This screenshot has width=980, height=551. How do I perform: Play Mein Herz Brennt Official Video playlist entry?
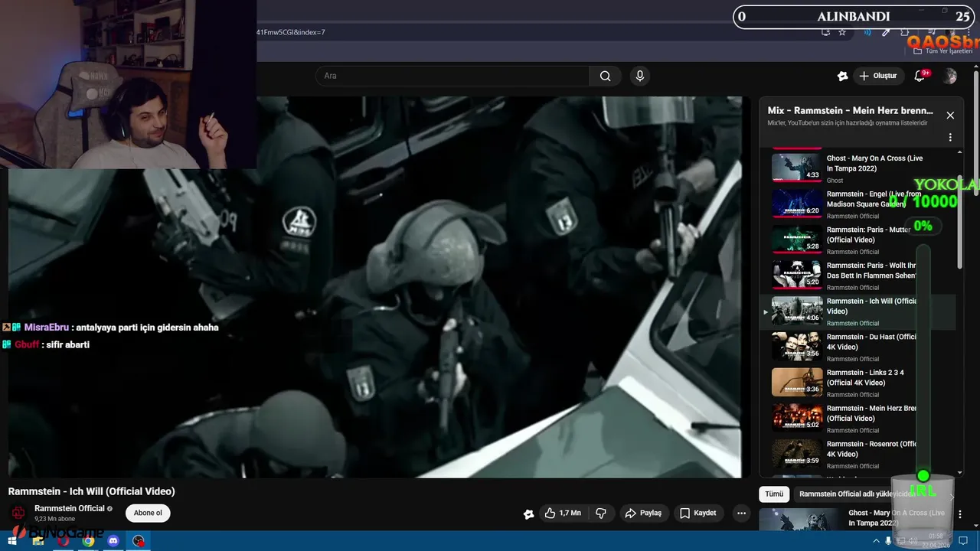pos(857,419)
